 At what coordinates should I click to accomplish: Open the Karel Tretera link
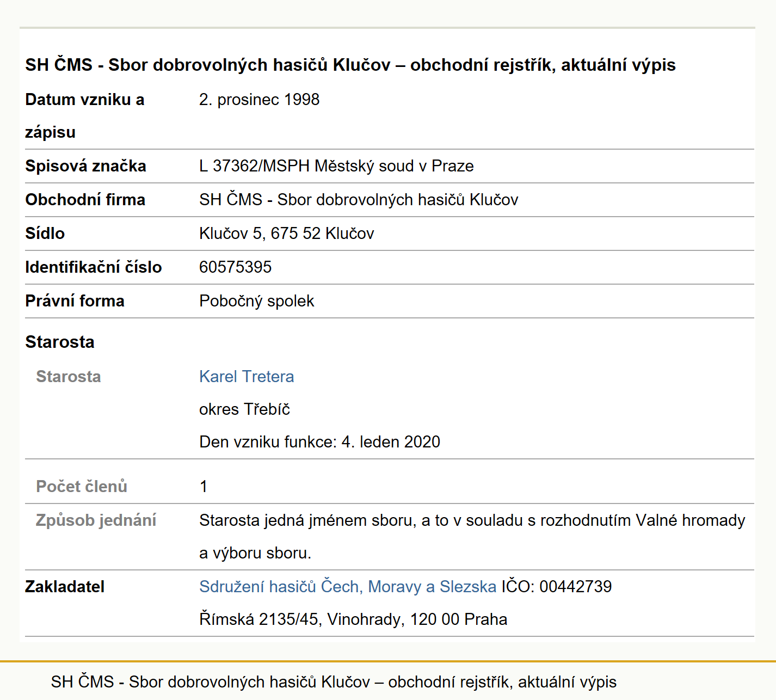point(247,376)
